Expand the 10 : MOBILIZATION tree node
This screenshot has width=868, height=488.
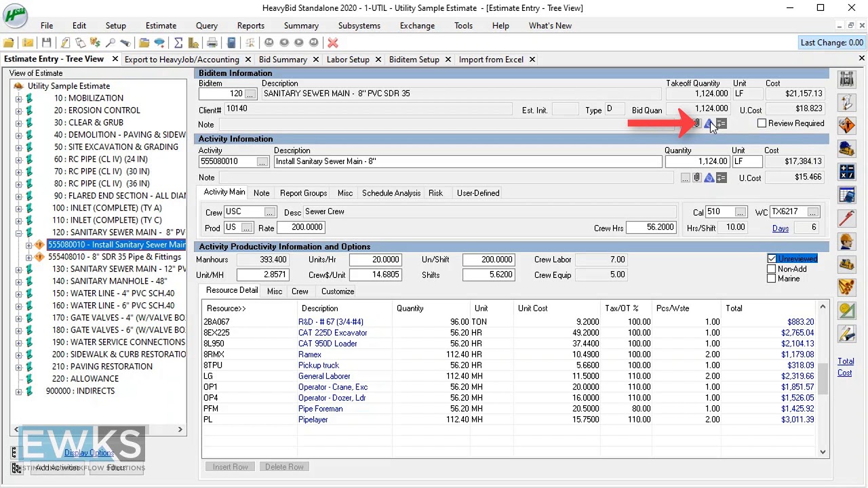pos(18,98)
